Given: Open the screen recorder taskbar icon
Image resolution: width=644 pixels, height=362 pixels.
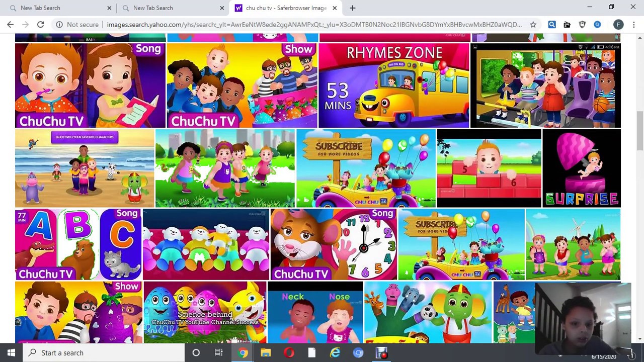Looking at the screenshot, I should 381,353.
